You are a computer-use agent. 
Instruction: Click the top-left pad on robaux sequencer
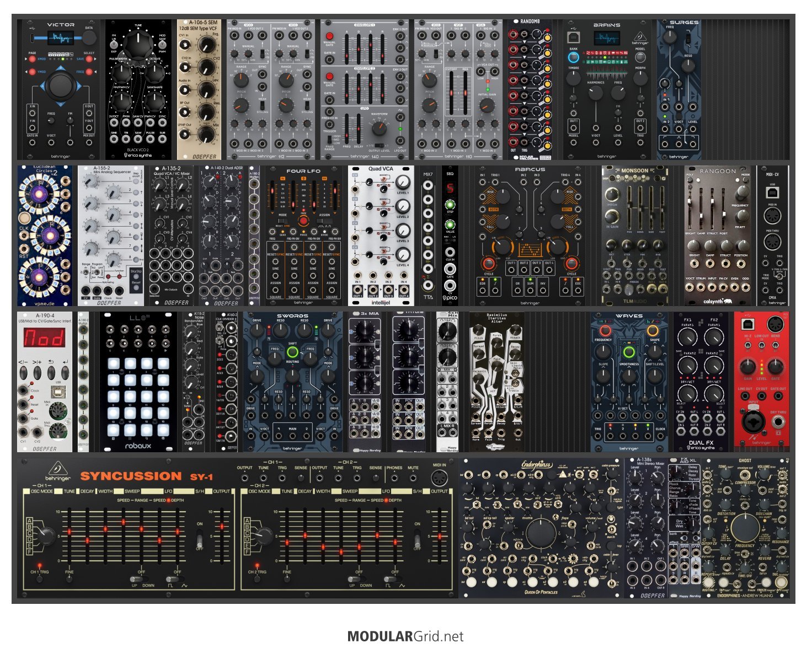click(x=114, y=365)
